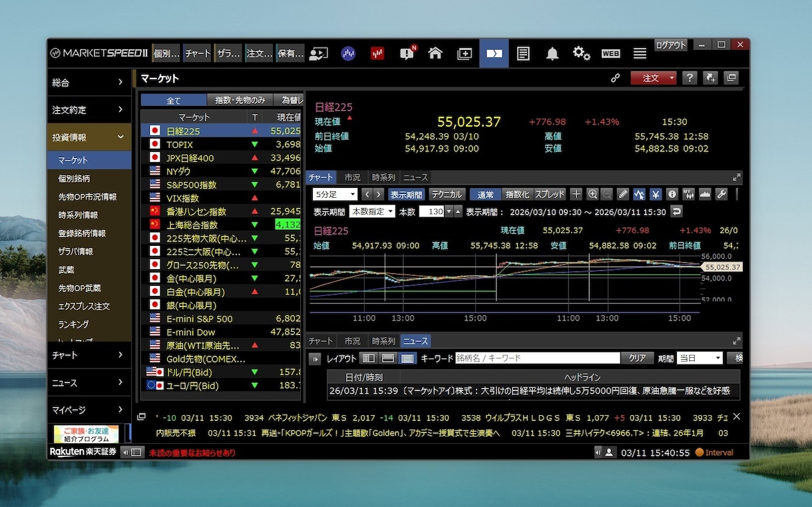
Task: Open the red candlestick icon
Action: click(x=377, y=53)
